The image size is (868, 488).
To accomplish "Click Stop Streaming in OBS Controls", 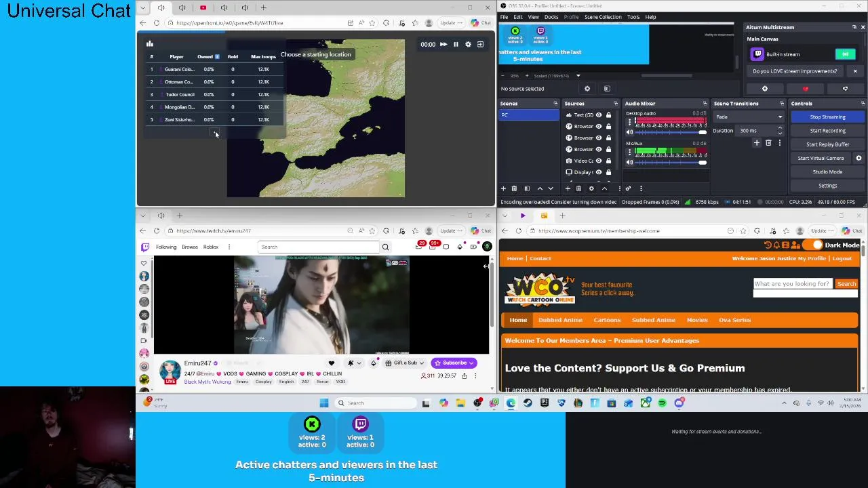I will pos(827,117).
